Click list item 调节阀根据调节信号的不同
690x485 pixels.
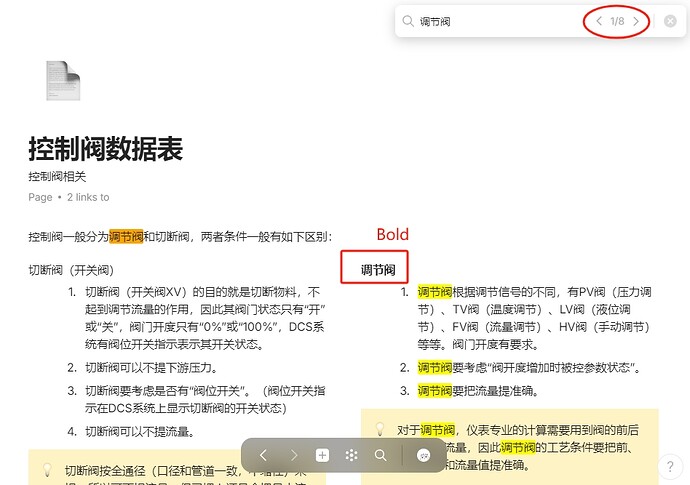[534, 318]
